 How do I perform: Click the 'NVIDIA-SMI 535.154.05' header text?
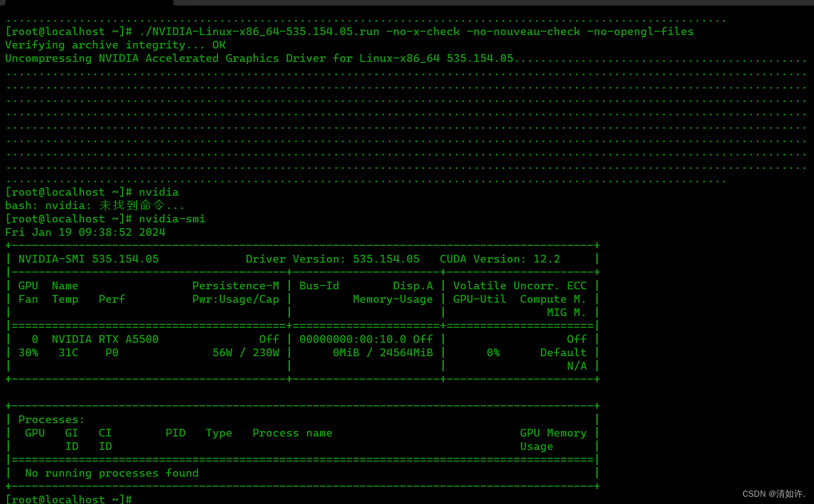click(x=89, y=259)
